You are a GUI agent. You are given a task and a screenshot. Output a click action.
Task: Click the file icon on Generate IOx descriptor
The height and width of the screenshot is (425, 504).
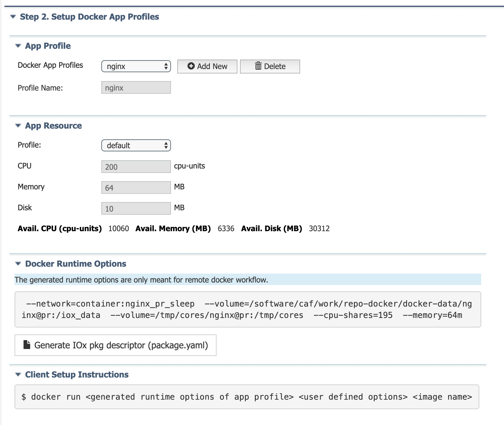click(27, 345)
